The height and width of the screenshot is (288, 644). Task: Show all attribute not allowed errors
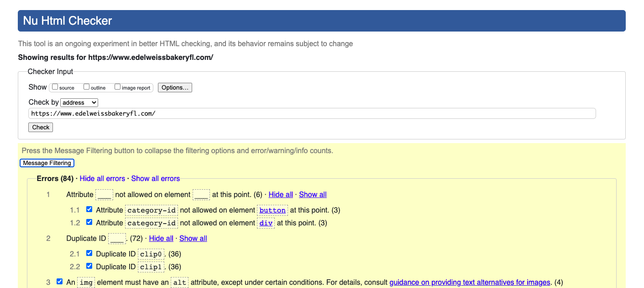[313, 195]
